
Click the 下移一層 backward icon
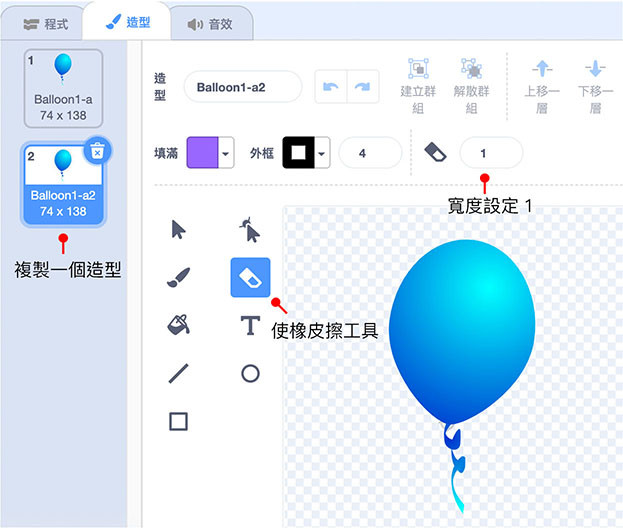coord(595,68)
